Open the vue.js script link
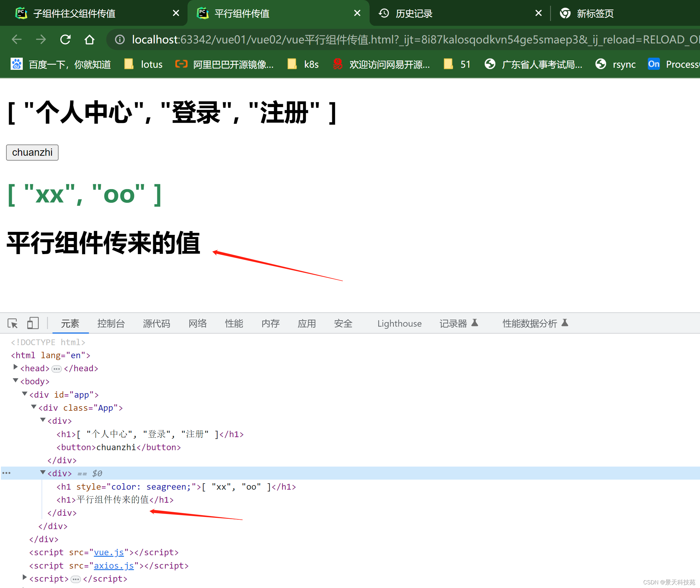Viewport: 700px width, 588px height. click(109, 552)
